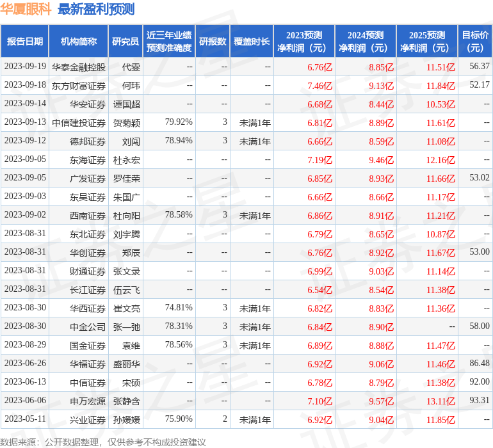
Task: Click target price 56.37
Action: click(480, 67)
